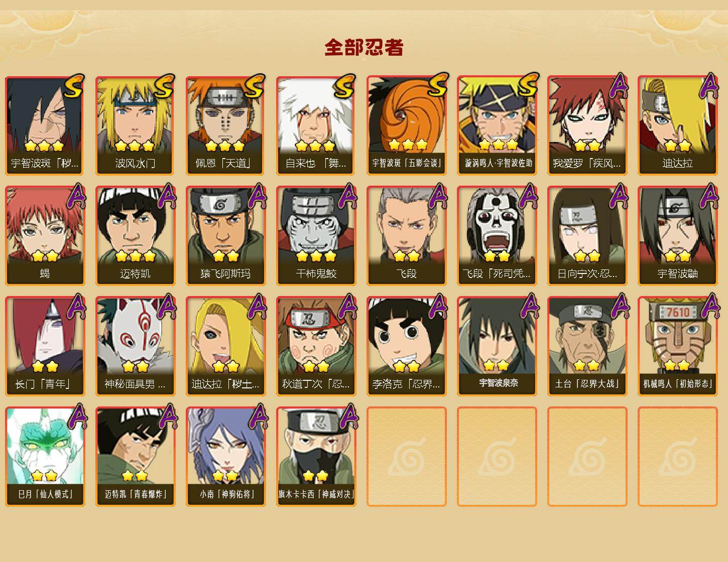The image size is (728, 562).
Task: Open the 宇智波鼬 ninja card
Action: pos(678,236)
